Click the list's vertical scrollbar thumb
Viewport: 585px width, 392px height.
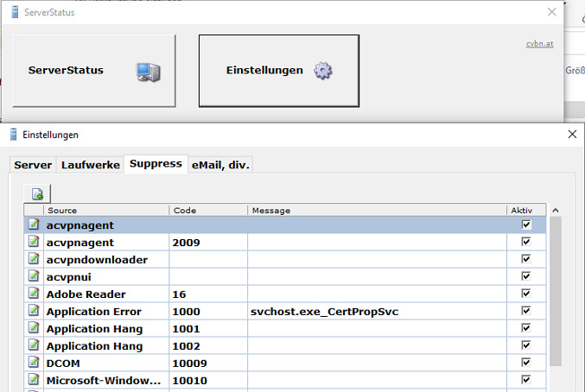click(556, 291)
